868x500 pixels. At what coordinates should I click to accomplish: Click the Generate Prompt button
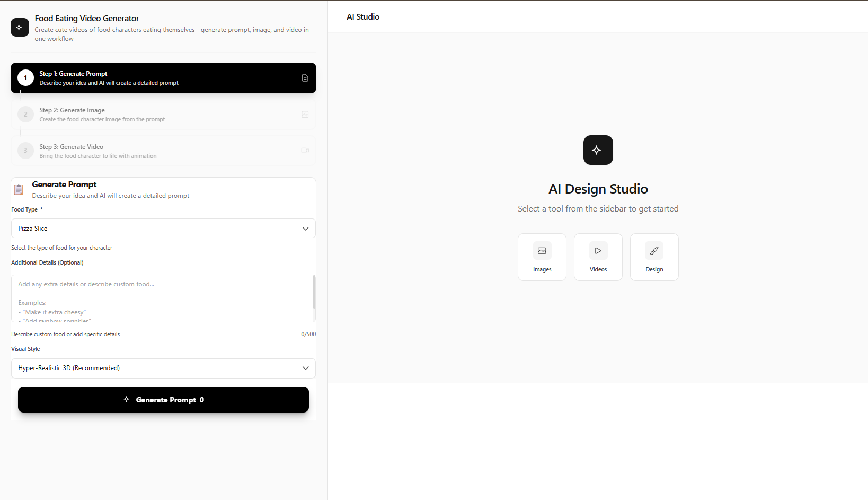click(163, 400)
